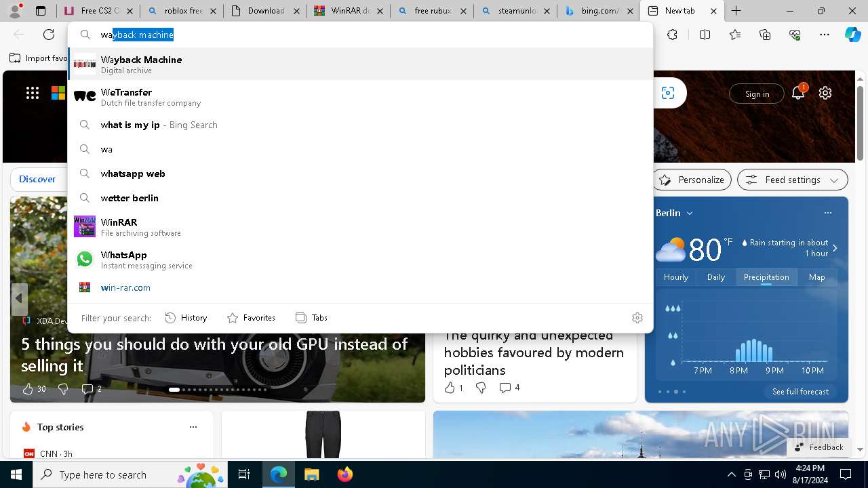Switch to free rubux tab
Viewport: 868px width, 488px height.
[432, 11]
